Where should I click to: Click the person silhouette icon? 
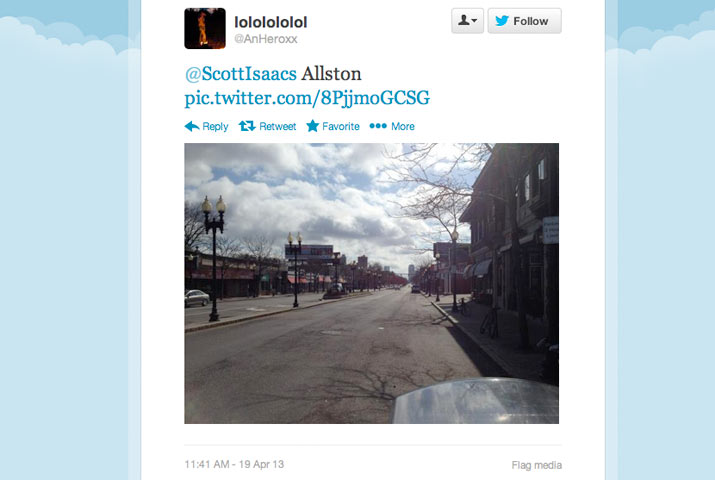464,20
